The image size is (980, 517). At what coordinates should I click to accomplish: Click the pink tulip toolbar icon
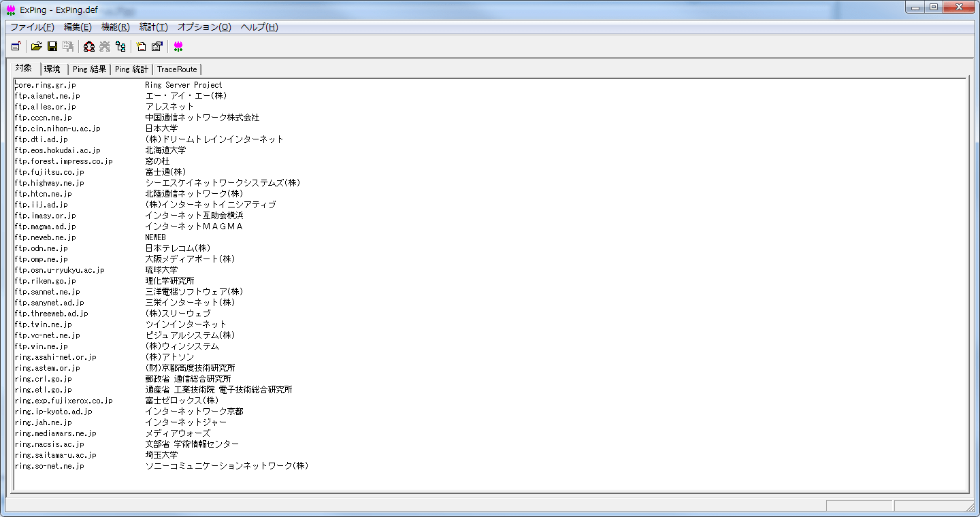coord(178,46)
